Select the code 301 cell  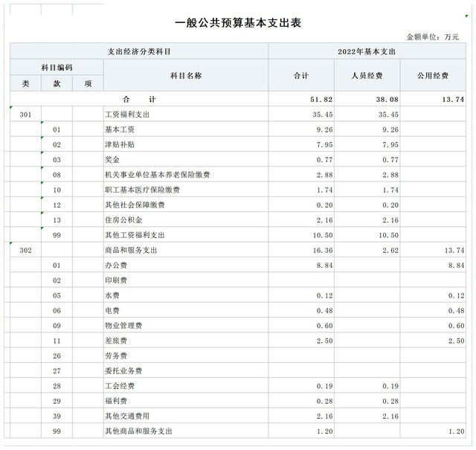click(x=25, y=115)
